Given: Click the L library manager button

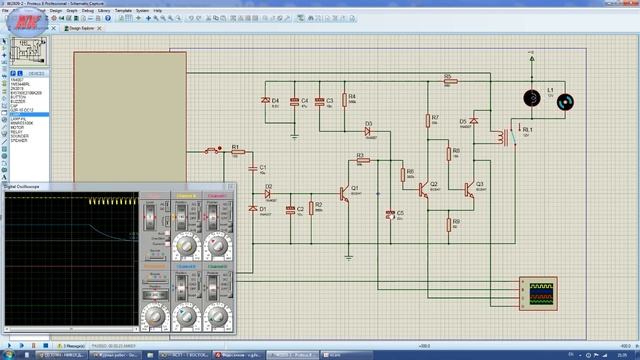Looking at the screenshot, I should tap(20, 73).
